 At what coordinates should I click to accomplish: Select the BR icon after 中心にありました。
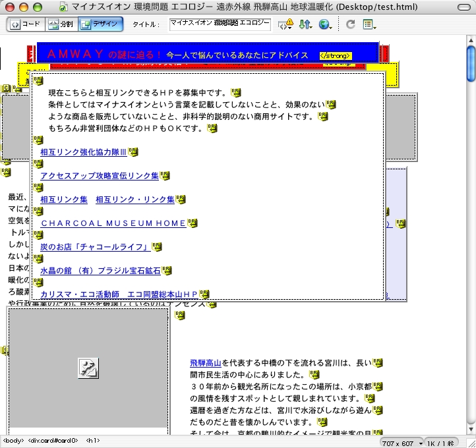tap(314, 375)
